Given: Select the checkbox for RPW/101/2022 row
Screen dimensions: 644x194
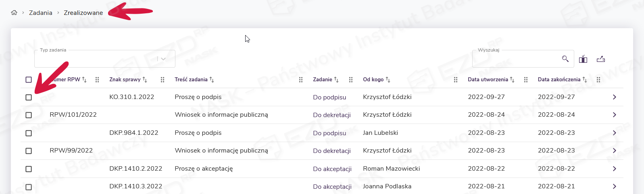Looking at the screenshot, I should point(29,115).
